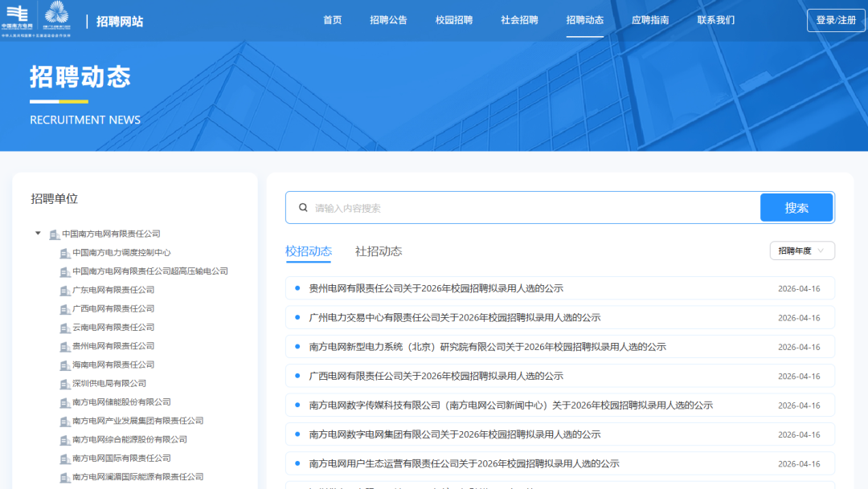Click the 登录/注册 button
Viewport: 868px width, 489px height.
pos(836,20)
